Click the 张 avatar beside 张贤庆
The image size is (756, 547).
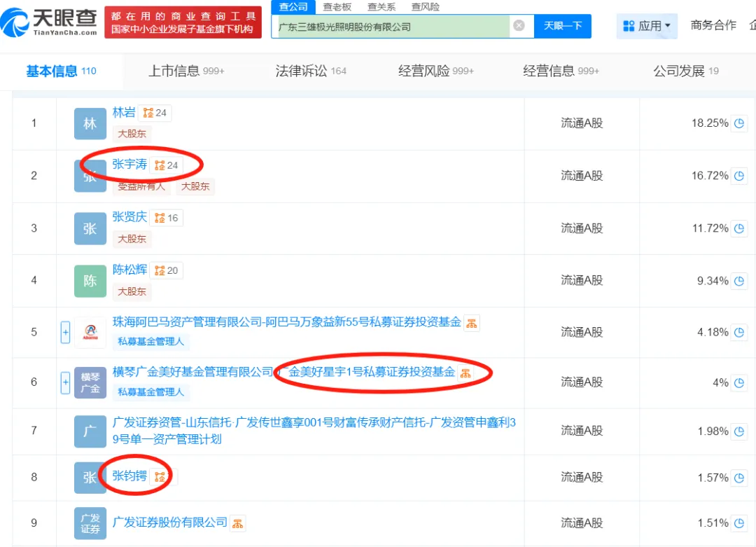90,228
